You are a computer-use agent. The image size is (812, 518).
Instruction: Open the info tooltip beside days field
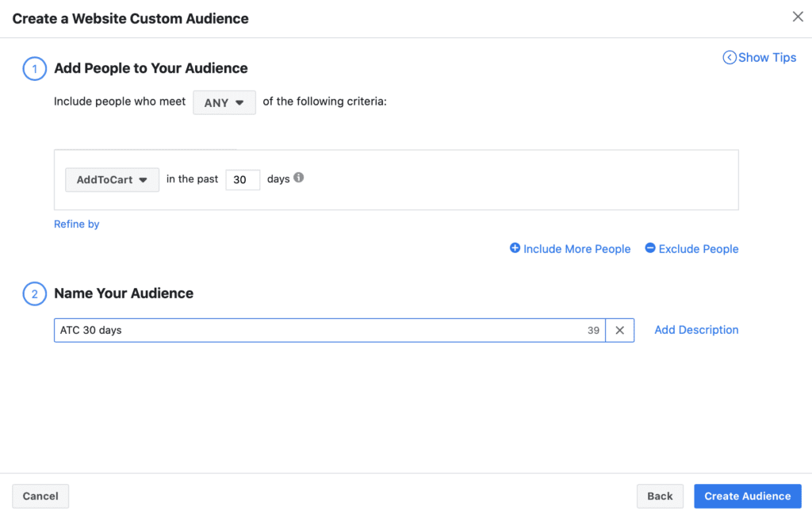coord(298,178)
